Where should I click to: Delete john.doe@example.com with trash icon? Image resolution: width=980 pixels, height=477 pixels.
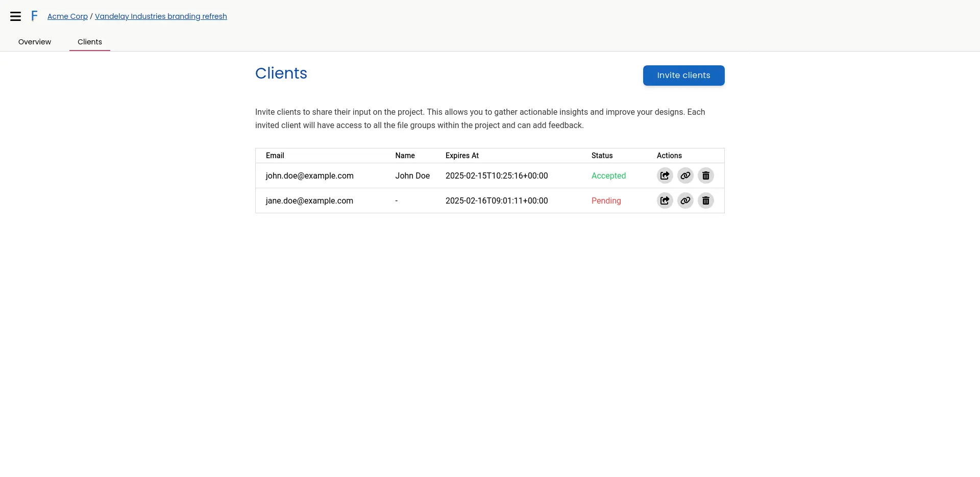pyautogui.click(x=705, y=175)
